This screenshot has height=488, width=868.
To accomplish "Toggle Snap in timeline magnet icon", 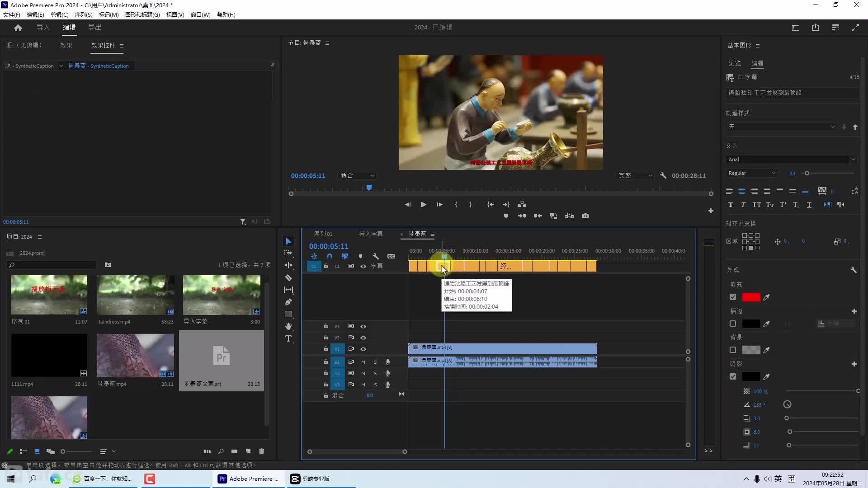I will point(330,256).
